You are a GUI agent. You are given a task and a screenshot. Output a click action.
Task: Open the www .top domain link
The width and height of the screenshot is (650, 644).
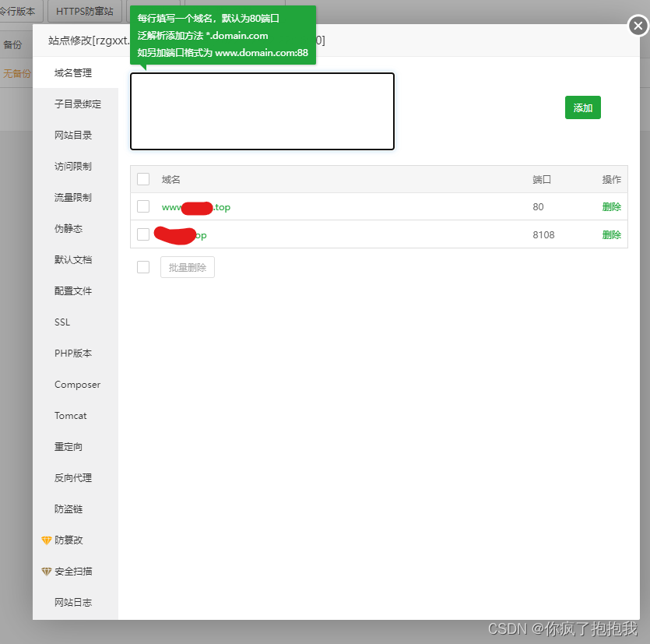coord(196,207)
